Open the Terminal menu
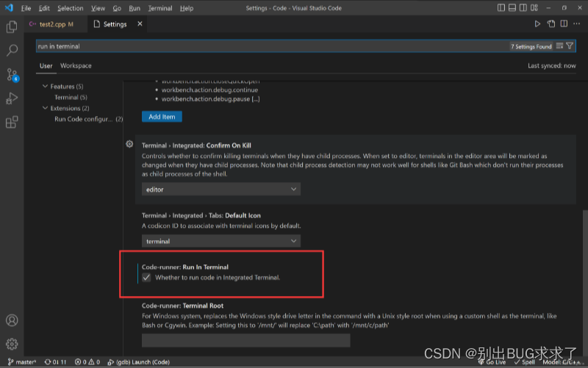The width and height of the screenshot is (588, 368). pyautogui.click(x=160, y=8)
